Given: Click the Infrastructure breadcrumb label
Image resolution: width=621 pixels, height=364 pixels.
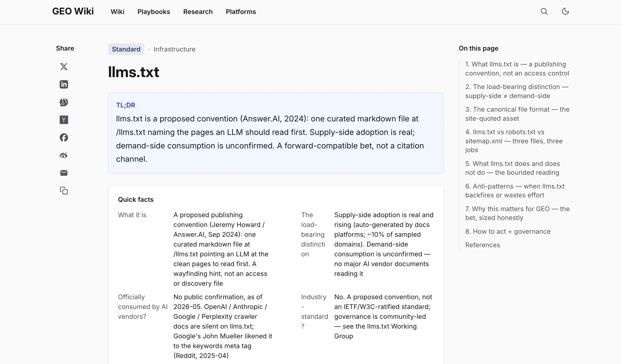Looking at the screenshot, I should click(174, 49).
